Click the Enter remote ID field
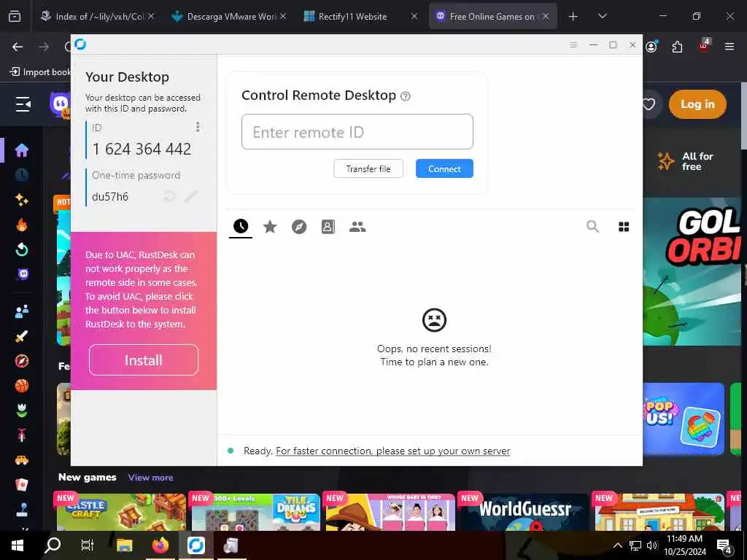The width and height of the screenshot is (747, 560). [x=357, y=131]
